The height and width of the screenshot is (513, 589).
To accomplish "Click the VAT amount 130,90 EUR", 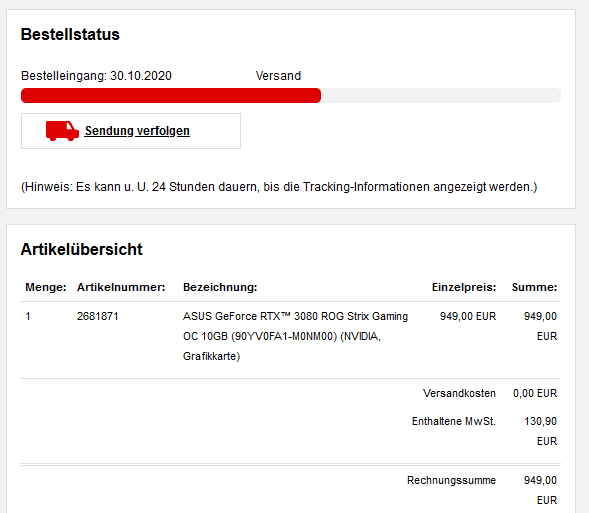I will click(541, 431).
